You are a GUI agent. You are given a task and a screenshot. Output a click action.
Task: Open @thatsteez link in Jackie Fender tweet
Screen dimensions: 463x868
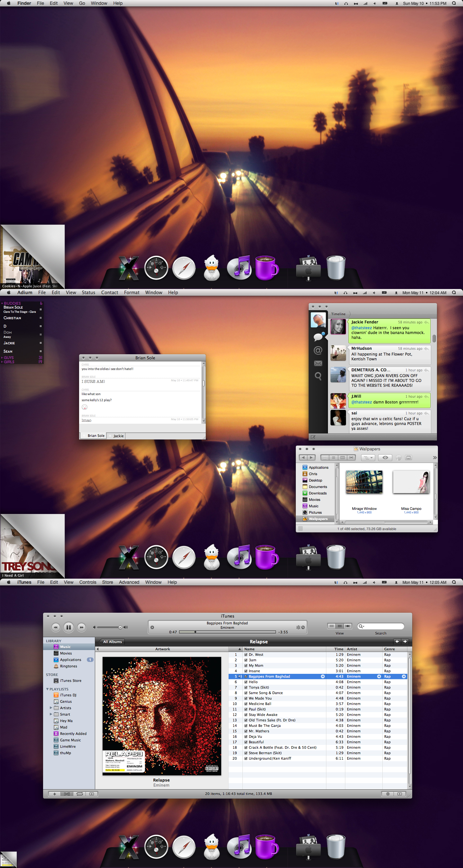tap(362, 328)
